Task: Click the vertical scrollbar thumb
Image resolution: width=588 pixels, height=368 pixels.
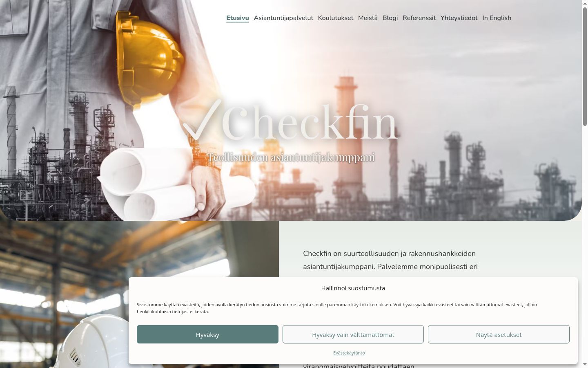Action: [x=585, y=66]
